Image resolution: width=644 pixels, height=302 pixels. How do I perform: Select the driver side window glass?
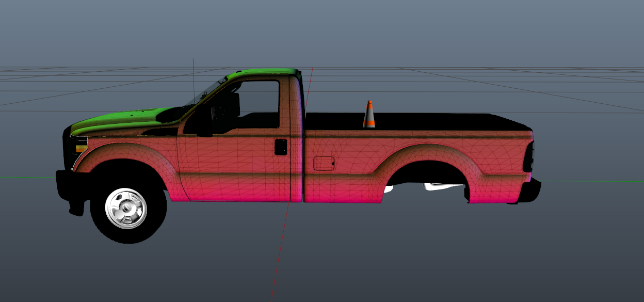point(258,103)
